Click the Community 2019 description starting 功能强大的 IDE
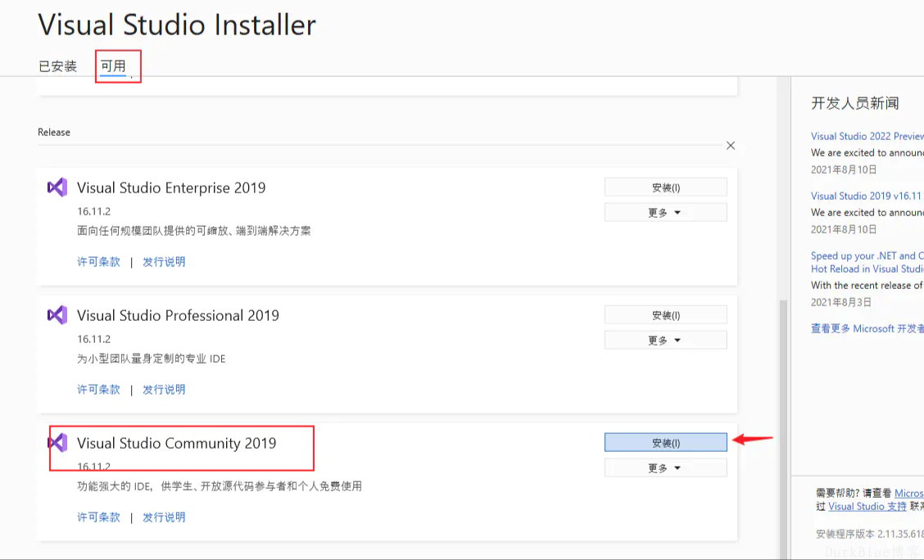Viewport: 924px width, 560px height. pos(220,486)
